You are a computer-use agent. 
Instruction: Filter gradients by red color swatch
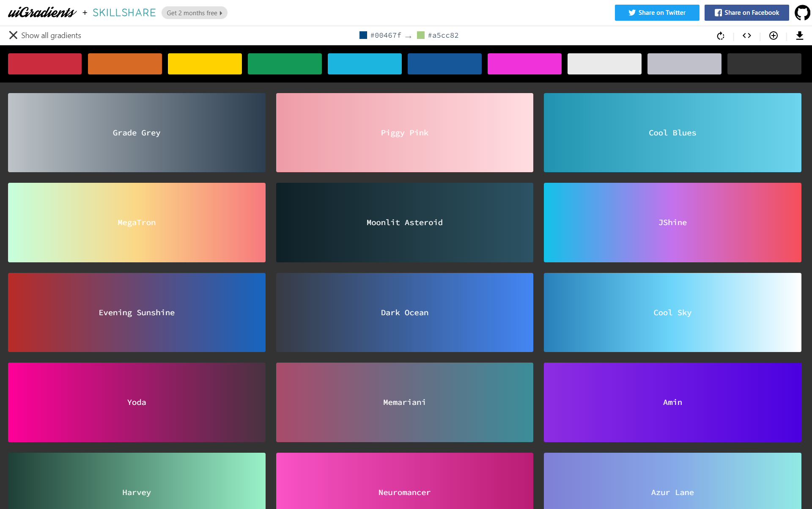(45, 64)
